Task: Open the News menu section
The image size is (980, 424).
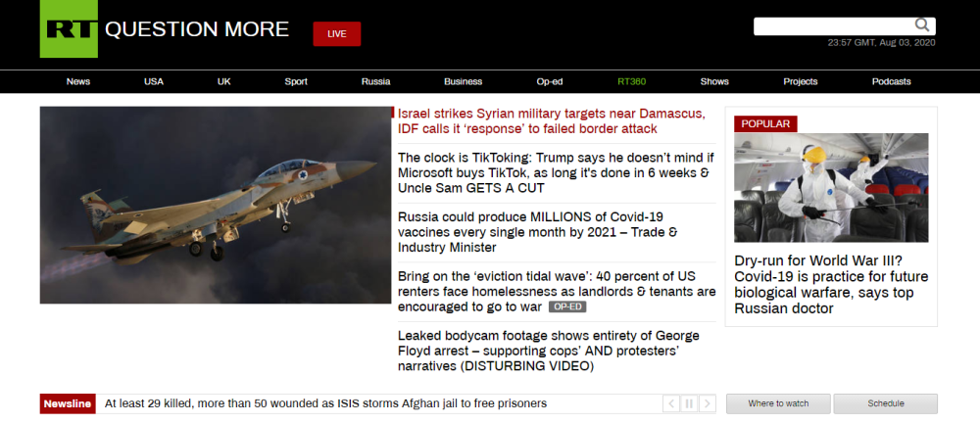Action: pos(78,82)
